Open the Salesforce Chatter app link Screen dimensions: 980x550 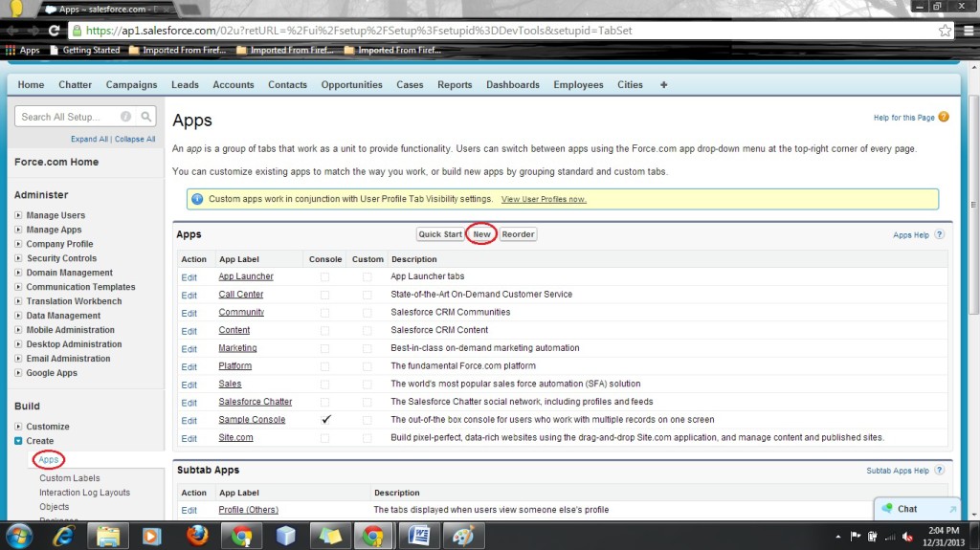point(255,402)
